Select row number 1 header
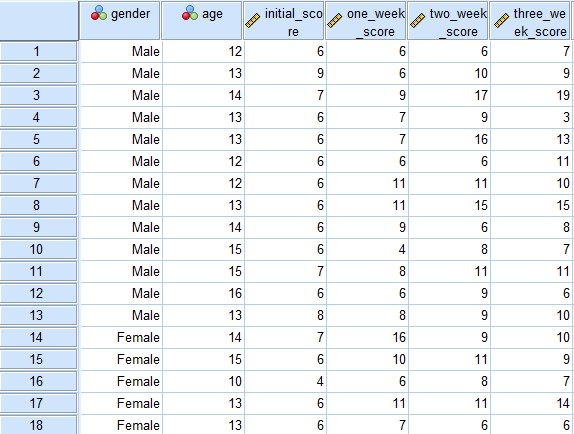 38,51
